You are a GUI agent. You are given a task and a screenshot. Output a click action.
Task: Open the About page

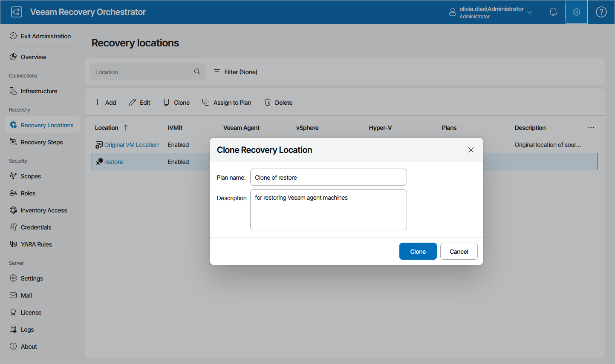29,347
